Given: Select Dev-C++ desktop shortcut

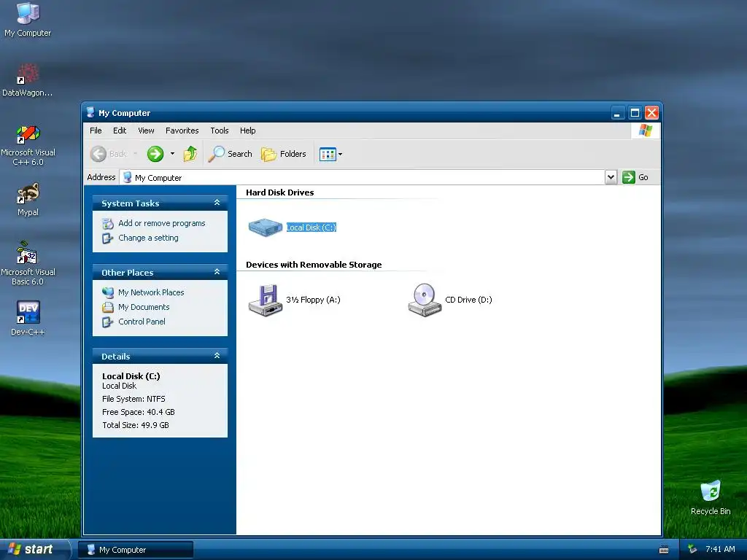Looking at the screenshot, I should [x=28, y=318].
